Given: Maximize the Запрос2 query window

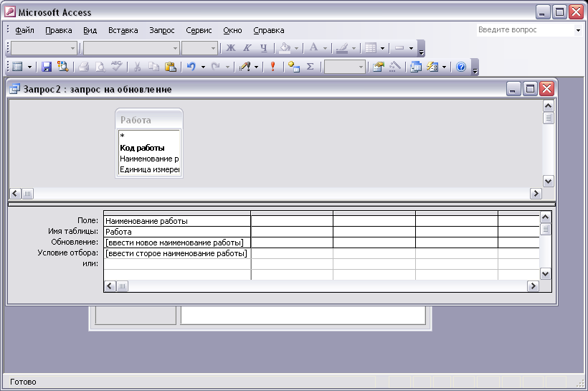Looking at the screenshot, I should 530,89.
